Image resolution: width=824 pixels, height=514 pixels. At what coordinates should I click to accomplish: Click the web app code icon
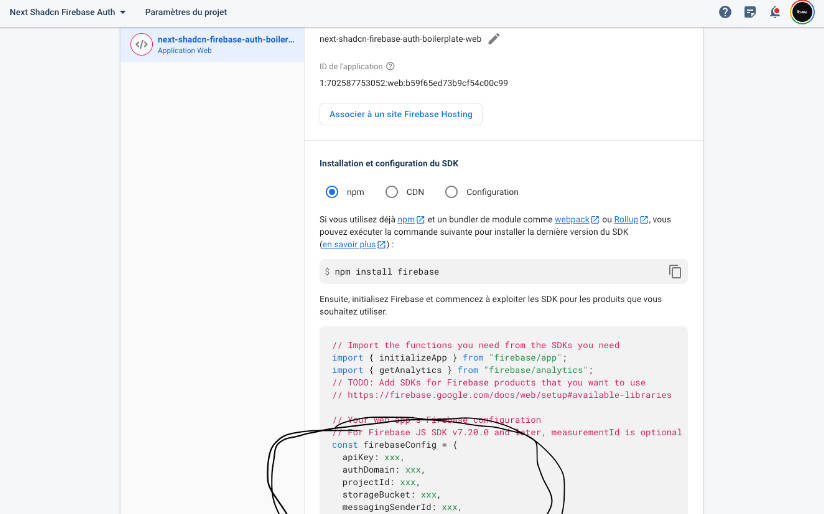140,45
